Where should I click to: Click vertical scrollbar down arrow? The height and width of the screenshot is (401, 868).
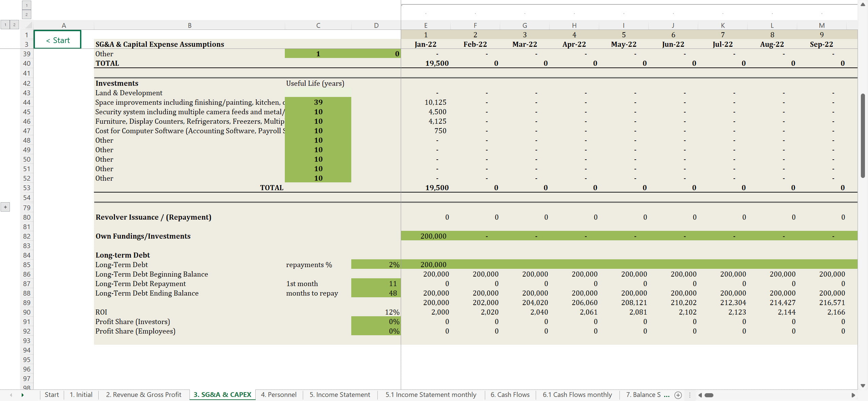[863, 386]
